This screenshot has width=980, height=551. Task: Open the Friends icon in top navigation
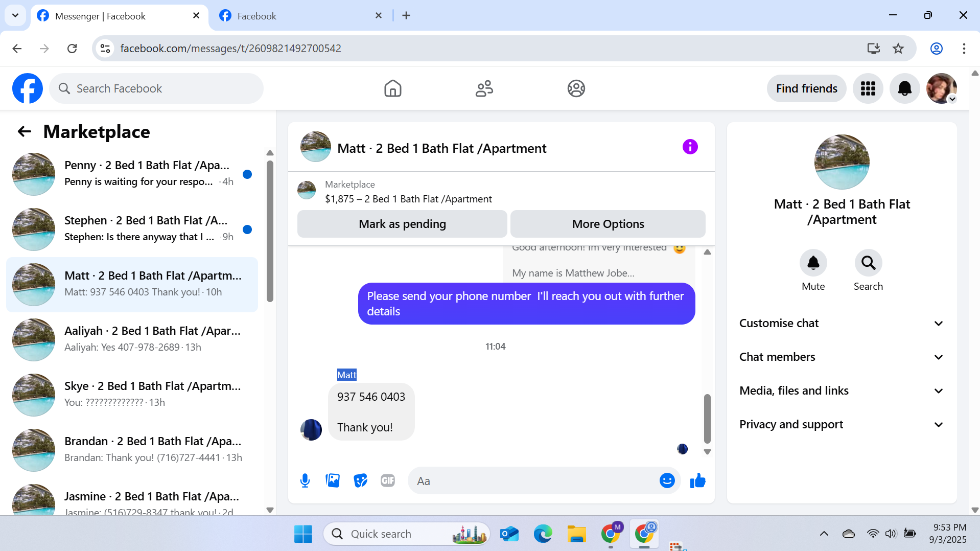484,88
